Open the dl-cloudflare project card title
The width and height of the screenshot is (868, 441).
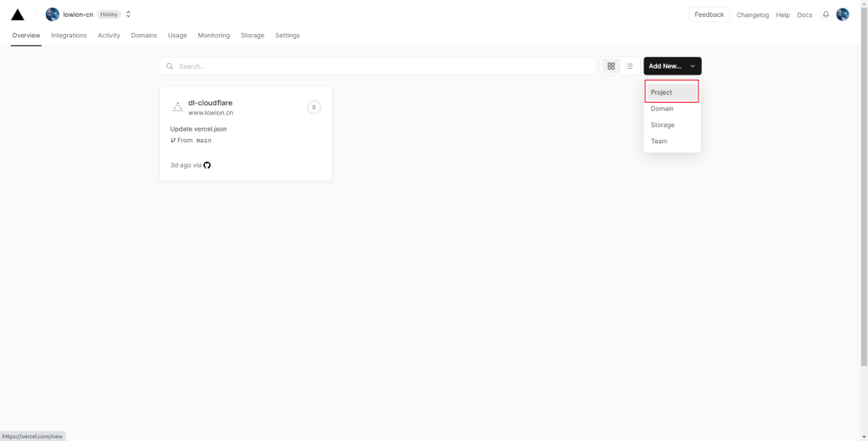click(210, 103)
